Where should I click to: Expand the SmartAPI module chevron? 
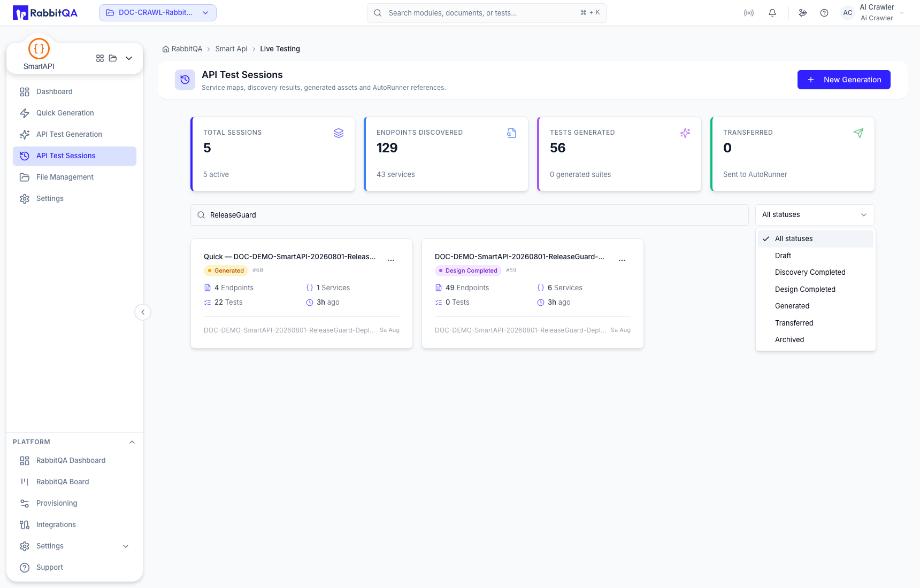129,58
